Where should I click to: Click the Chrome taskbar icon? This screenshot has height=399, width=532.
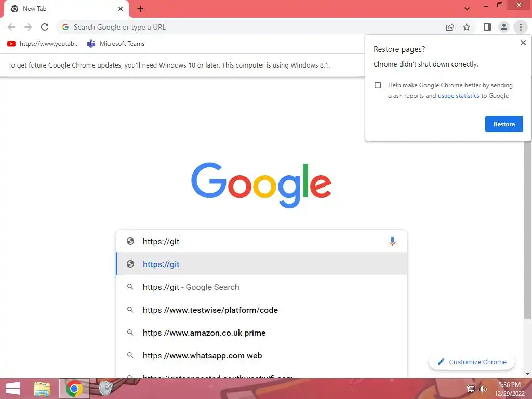pyautogui.click(x=74, y=389)
